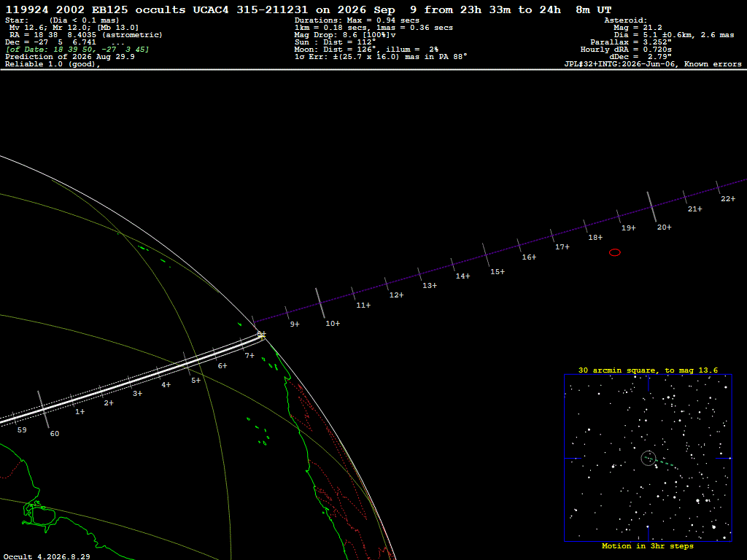The height and width of the screenshot is (560, 747).
Task: Click the 1+ marker on white path
Action: [80, 411]
